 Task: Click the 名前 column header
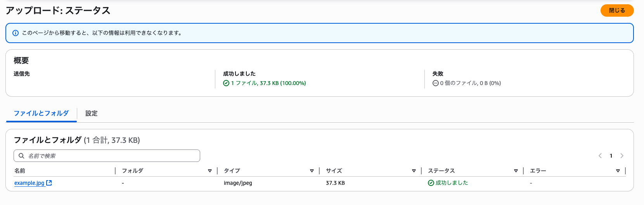pyautogui.click(x=20, y=171)
